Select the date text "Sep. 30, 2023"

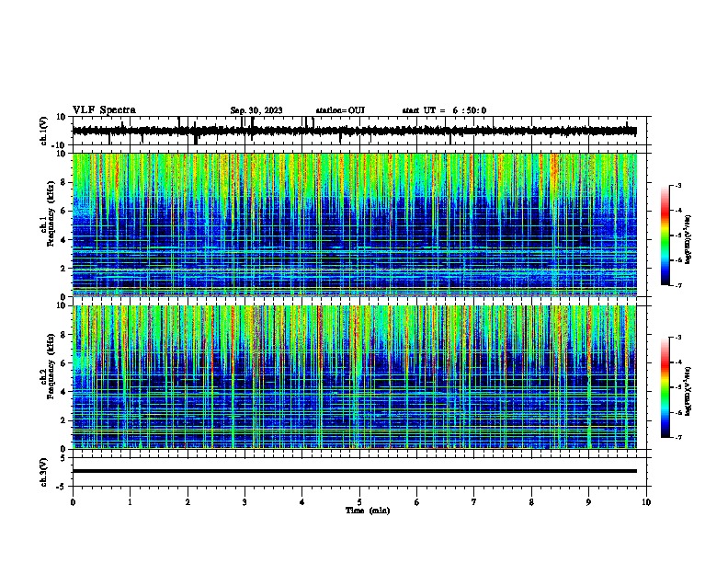[x=256, y=110]
